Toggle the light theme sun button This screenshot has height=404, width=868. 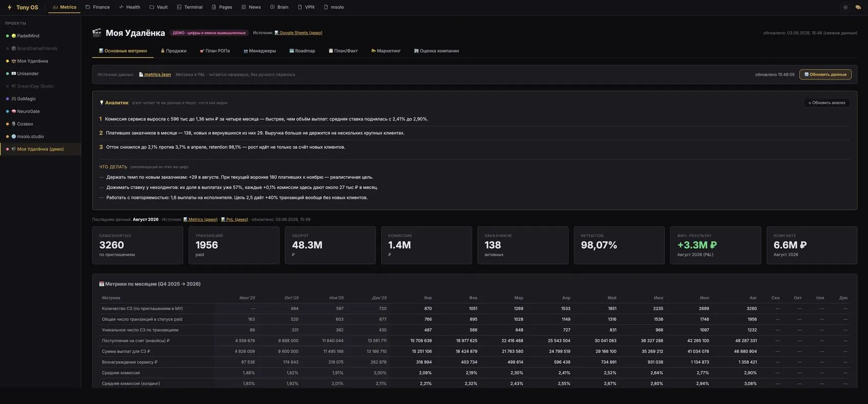(846, 7)
